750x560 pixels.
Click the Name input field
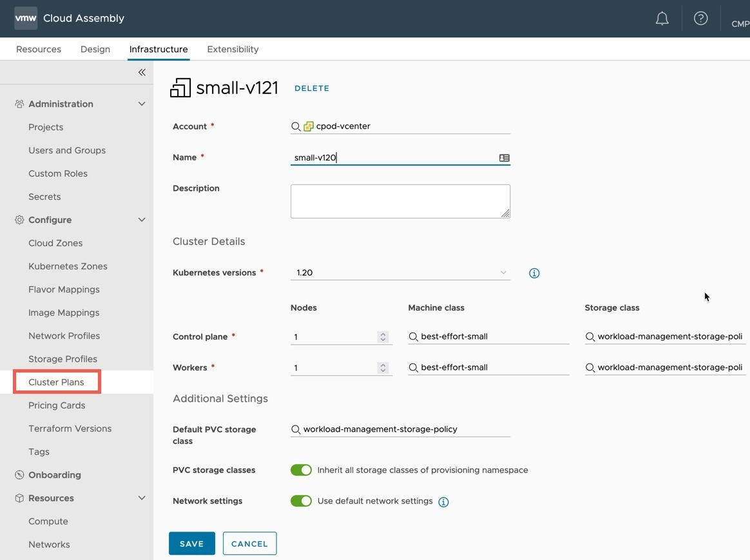pos(400,157)
